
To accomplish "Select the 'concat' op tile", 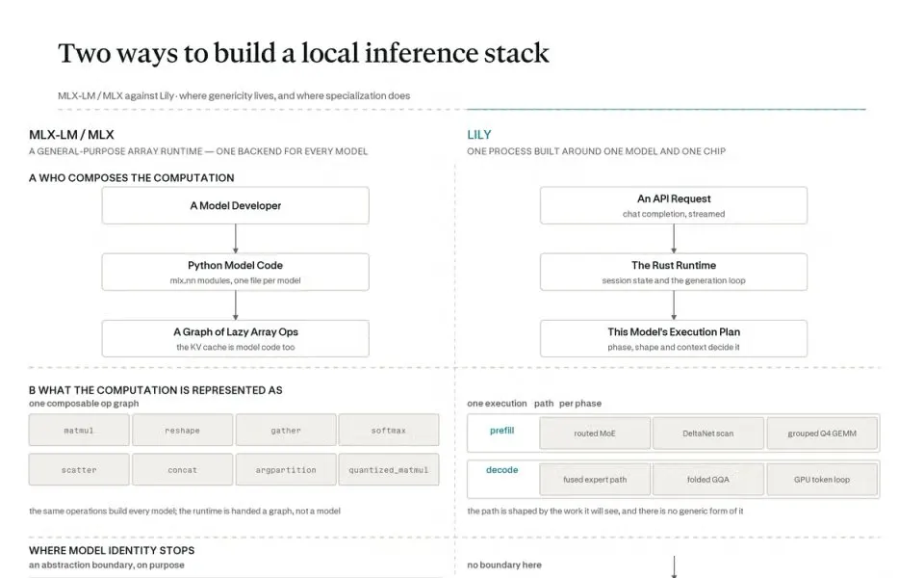I will point(183,469).
